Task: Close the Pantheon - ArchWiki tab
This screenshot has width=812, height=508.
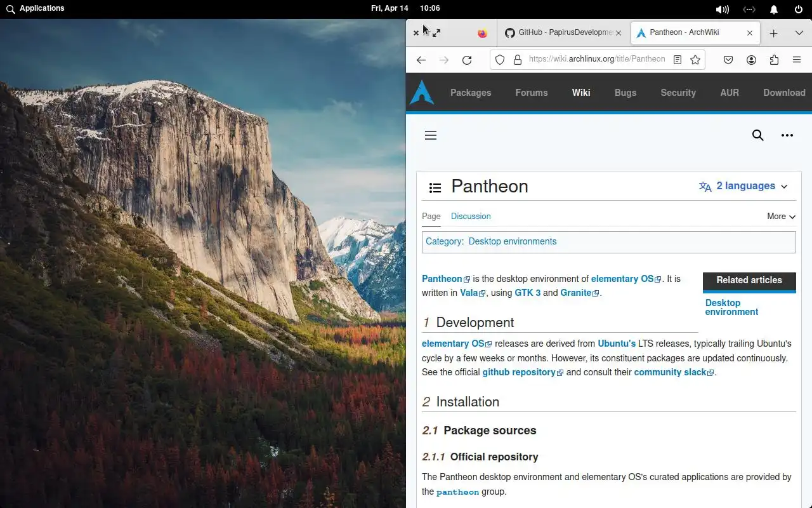Action: point(750,33)
